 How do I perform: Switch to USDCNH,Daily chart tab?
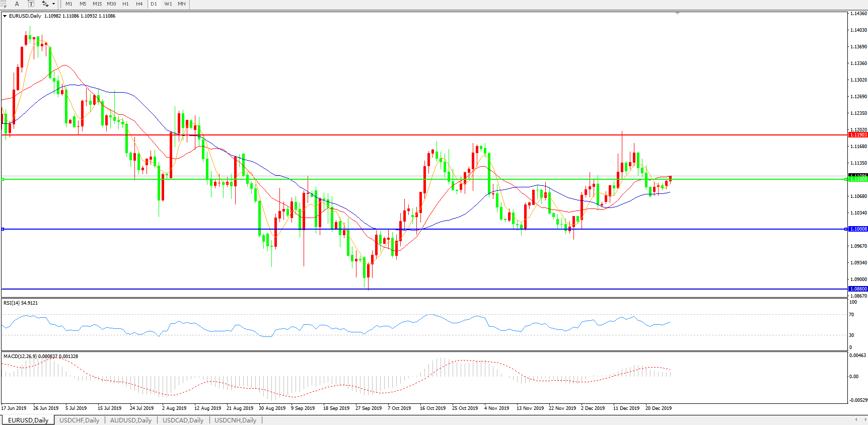click(235, 420)
